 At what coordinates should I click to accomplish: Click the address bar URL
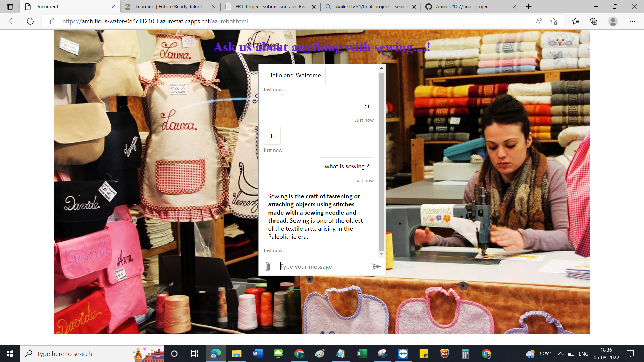coord(155,21)
